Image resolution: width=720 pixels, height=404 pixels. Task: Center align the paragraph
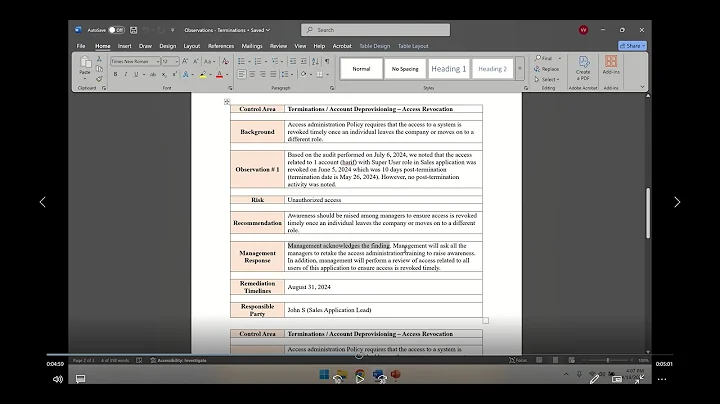pyautogui.click(x=252, y=74)
